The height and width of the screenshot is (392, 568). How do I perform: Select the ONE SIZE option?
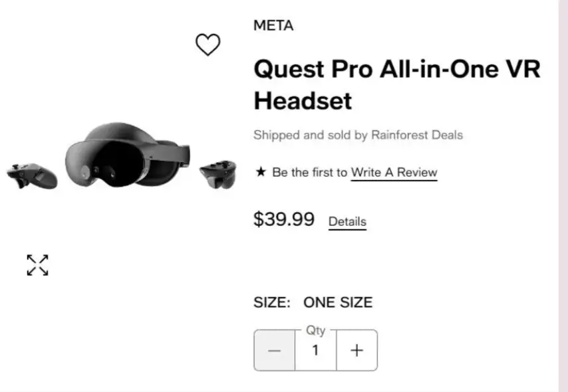pos(338,302)
